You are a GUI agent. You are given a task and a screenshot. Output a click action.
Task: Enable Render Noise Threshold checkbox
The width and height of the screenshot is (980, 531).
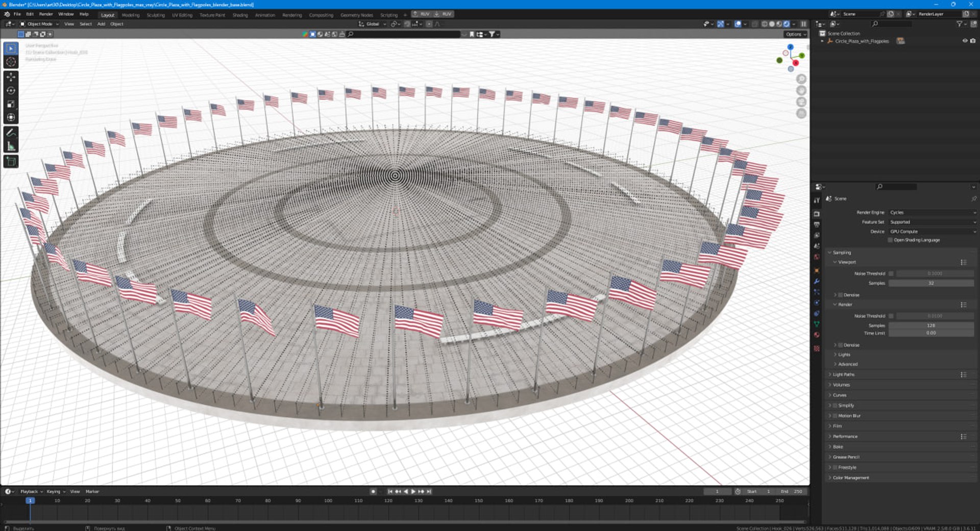[x=891, y=316]
